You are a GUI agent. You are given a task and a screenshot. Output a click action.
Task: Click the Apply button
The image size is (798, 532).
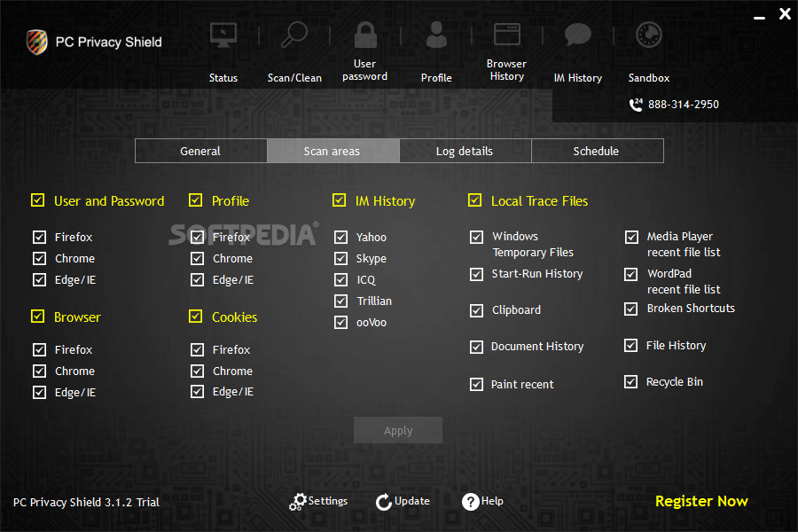click(398, 430)
